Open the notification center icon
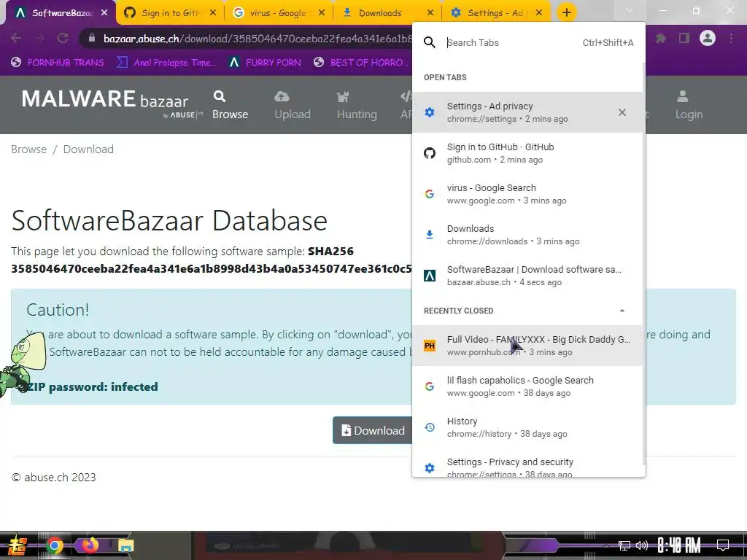Image resolution: width=747 pixels, height=560 pixels. 723,545
